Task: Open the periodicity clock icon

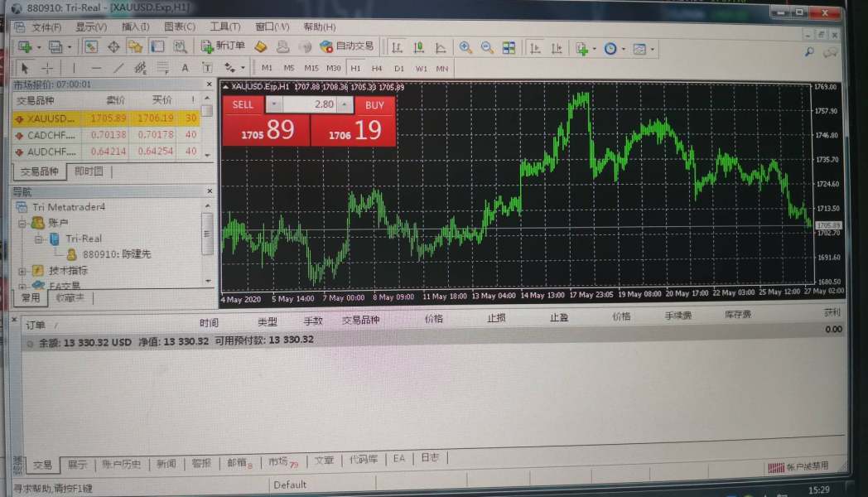Action: 610,49
